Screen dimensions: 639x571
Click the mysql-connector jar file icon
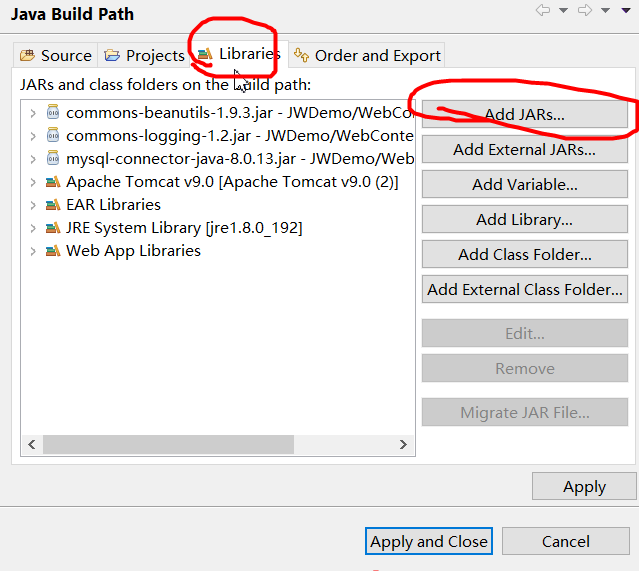[x=53, y=158]
